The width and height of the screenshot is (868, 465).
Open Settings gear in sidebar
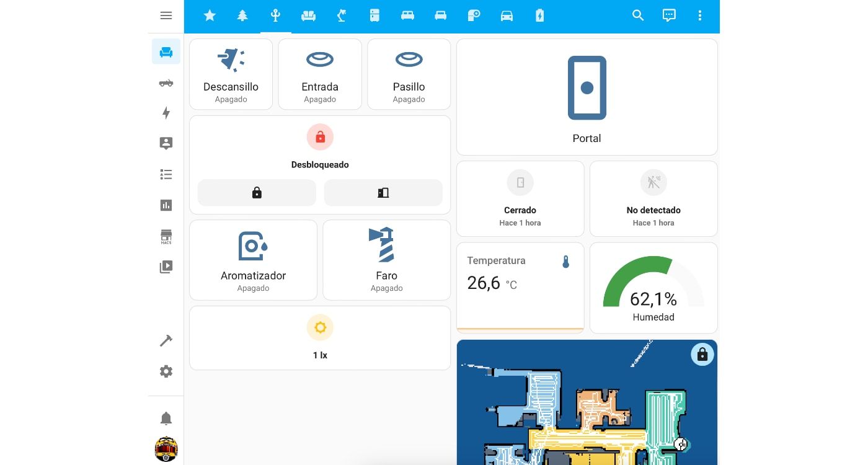[166, 371]
